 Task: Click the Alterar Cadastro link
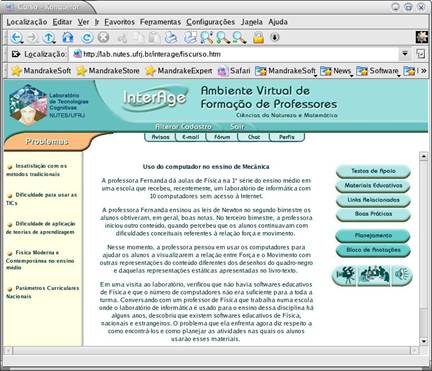183,127
